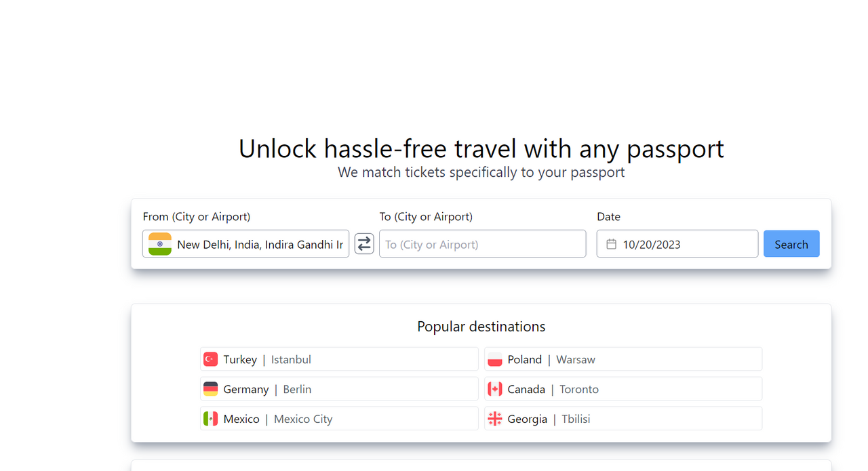Search for flights with Search button
Viewport: 868px width, 471px height.
[x=791, y=244]
